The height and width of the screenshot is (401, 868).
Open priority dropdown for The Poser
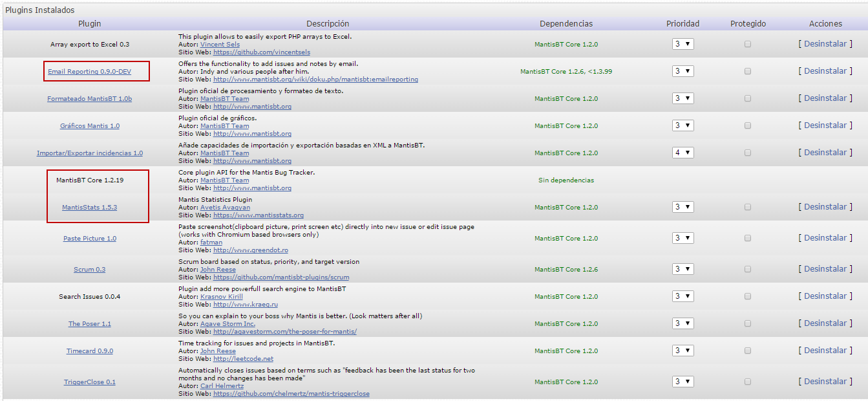tap(683, 324)
